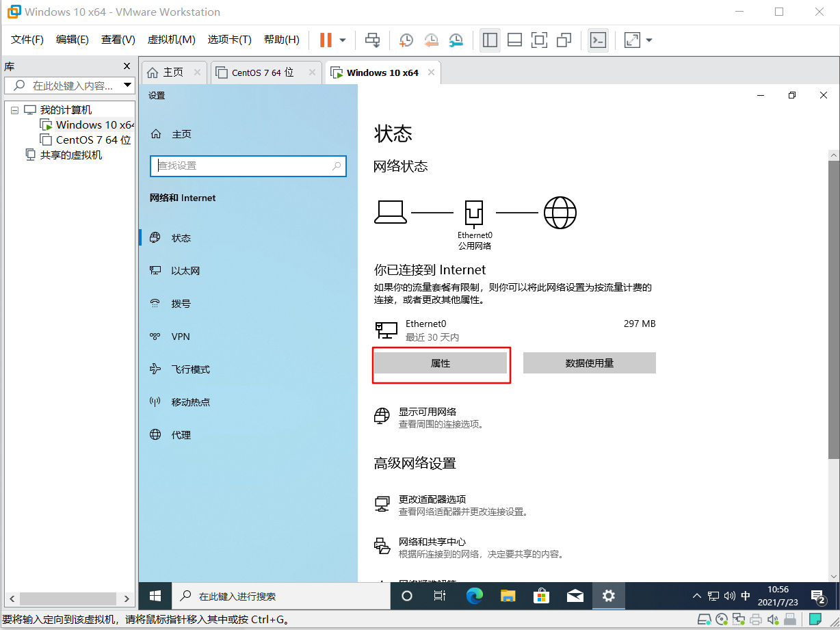This screenshot has height=630, width=840.
Task: Open the 选项卡(T) menu
Action: click(x=230, y=40)
